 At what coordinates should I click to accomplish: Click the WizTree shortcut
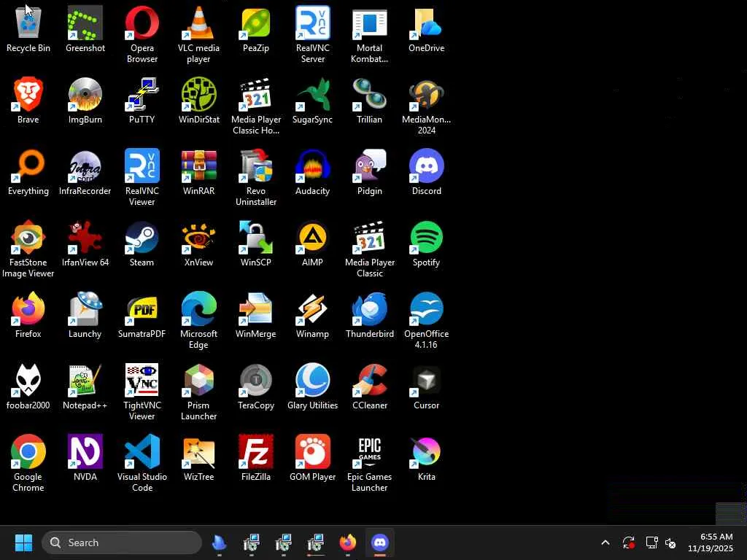pyautogui.click(x=198, y=451)
